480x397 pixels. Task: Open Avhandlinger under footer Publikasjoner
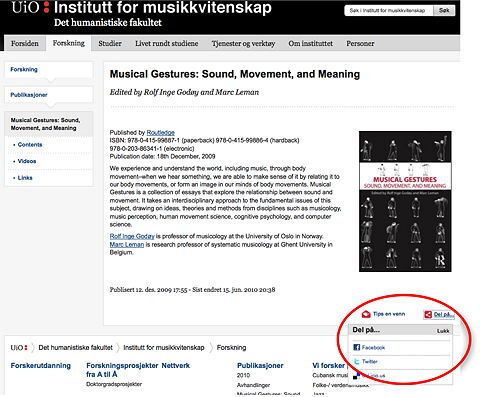click(x=253, y=385)
